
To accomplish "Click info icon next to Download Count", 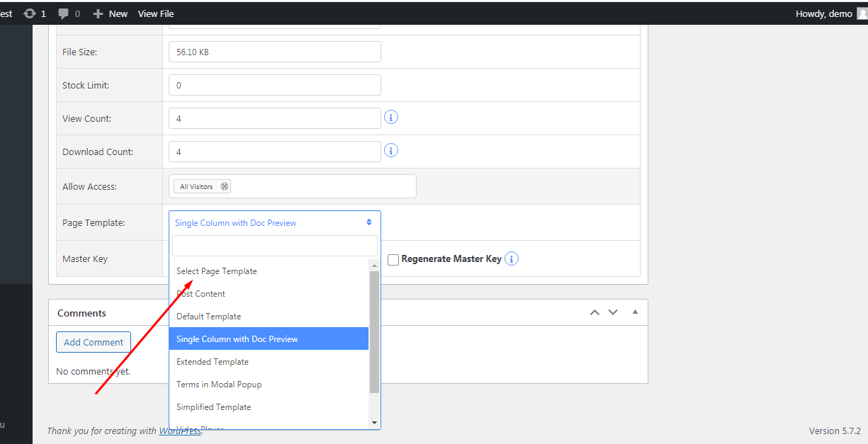I will tap(391, 150).
